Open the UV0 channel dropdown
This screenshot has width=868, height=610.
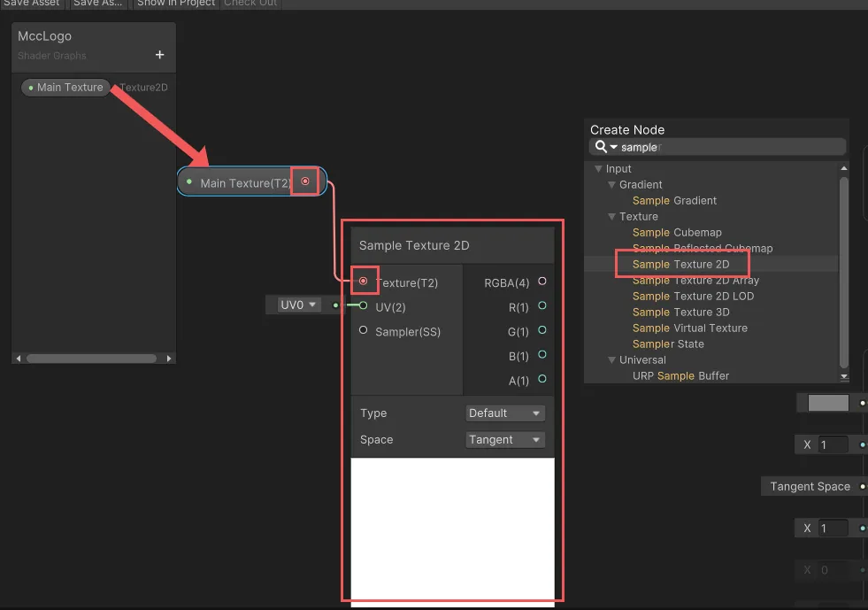point(297,305)
